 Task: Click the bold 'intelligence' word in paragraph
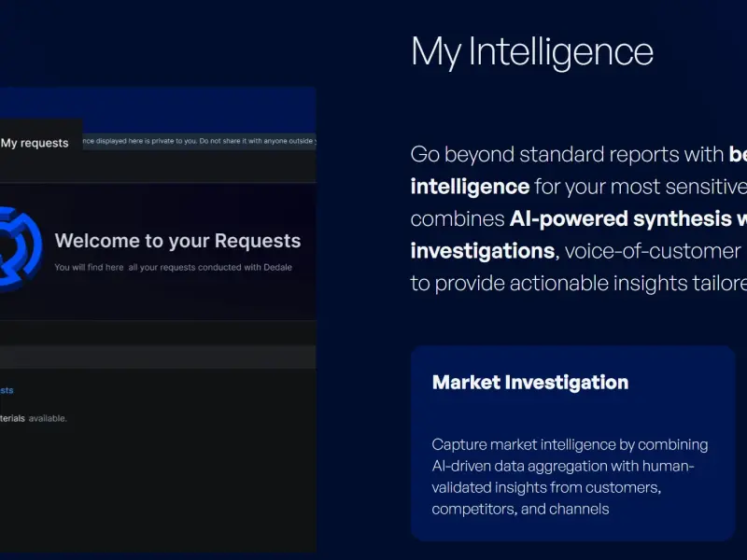click(470, 186)
